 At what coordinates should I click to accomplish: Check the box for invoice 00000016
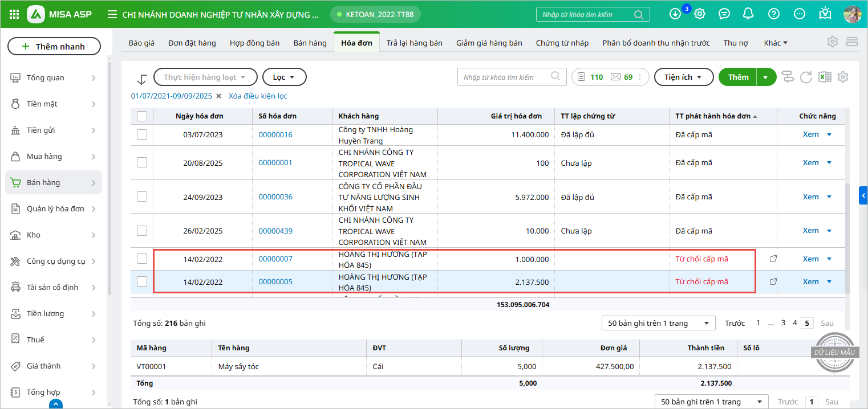coord(142,134)
